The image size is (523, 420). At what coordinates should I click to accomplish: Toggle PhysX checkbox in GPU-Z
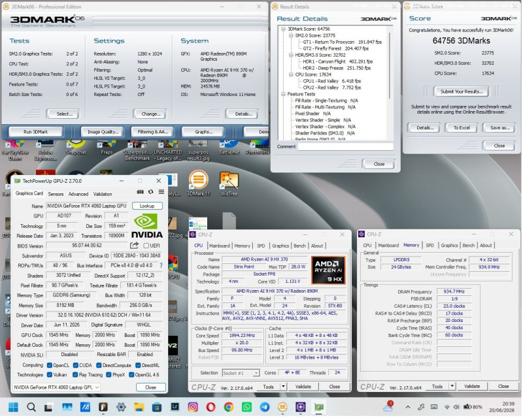click(109, 376)
